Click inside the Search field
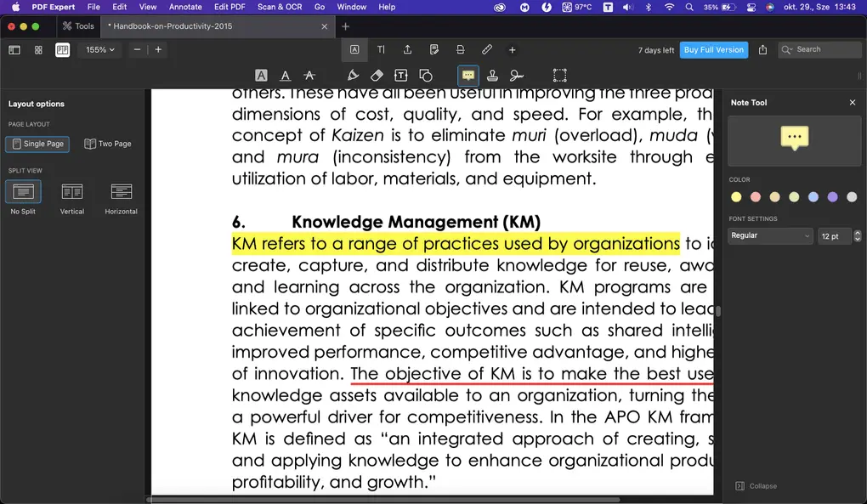The height and width of the screenshot is (504, 867). tap(819, 49)
